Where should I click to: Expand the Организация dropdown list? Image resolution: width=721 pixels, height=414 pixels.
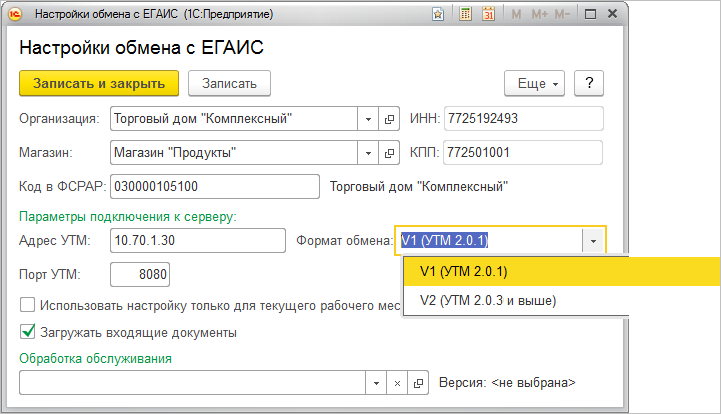coord(368,119)
